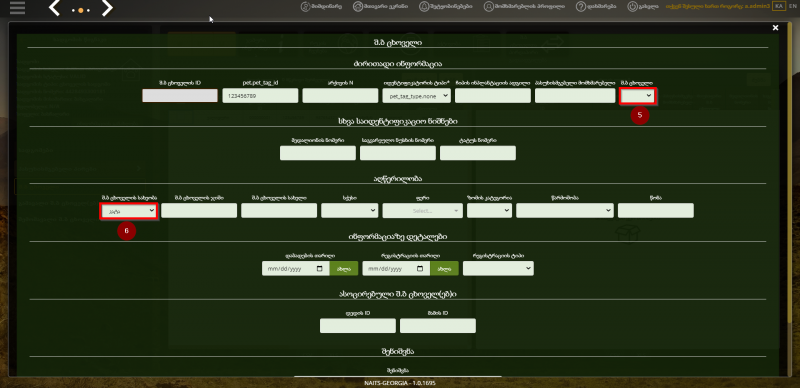Click the weight field
This screenshot has width=800, height=388.
pos(656,210)
